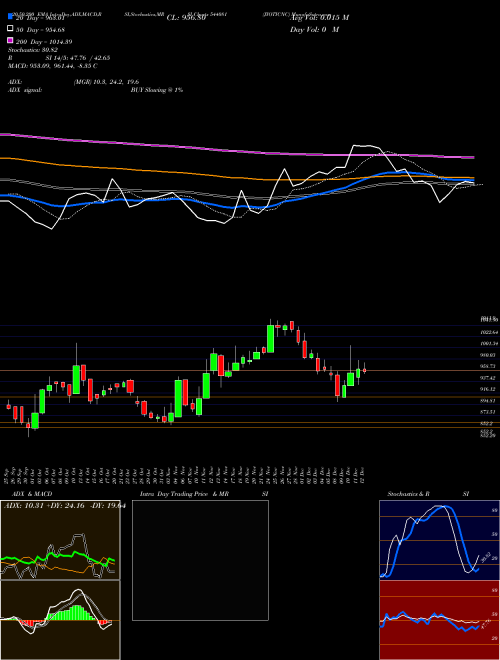
Task: Click the 'ADX & MACD' panel title
Action: [x=32, y=494]
